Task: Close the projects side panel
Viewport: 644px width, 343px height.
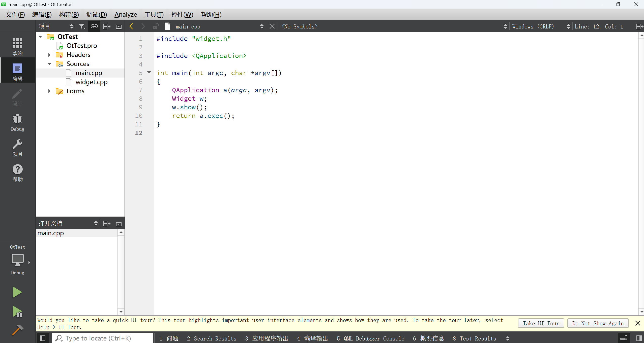Action: [119, 26]
